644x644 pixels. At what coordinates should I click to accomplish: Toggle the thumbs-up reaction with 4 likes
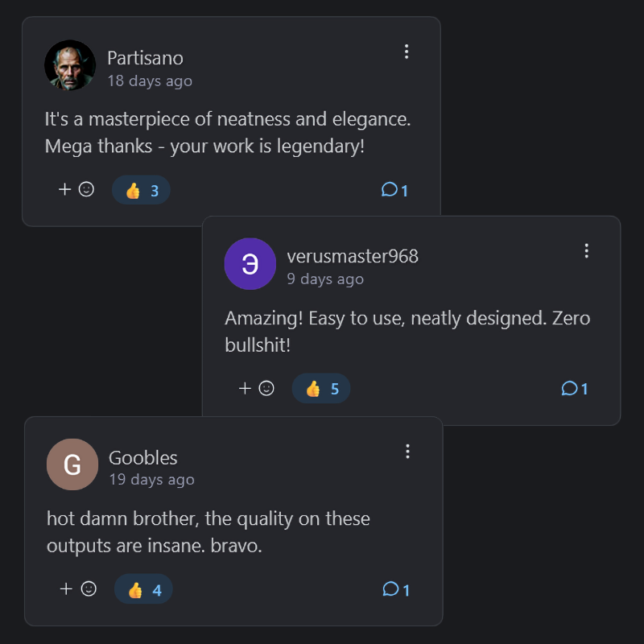tap(144, 590)
